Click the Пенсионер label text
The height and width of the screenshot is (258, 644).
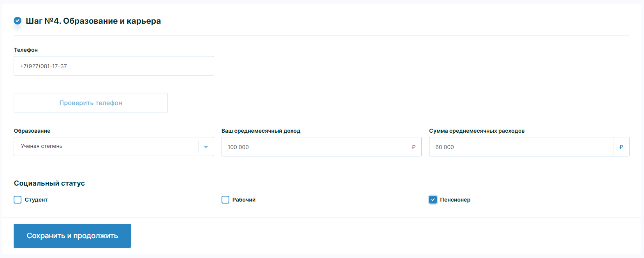(x=455, y=200)
